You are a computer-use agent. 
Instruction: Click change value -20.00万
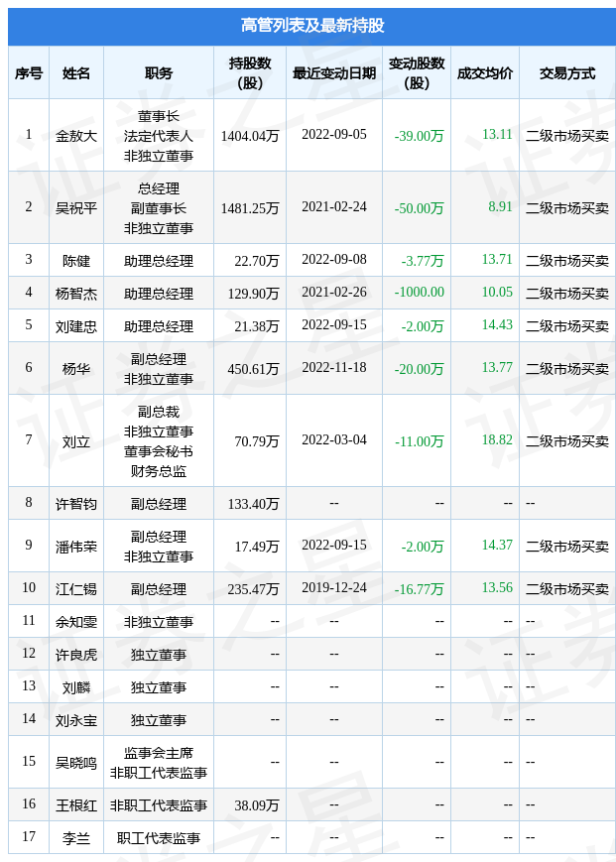(x=419, y=369)
